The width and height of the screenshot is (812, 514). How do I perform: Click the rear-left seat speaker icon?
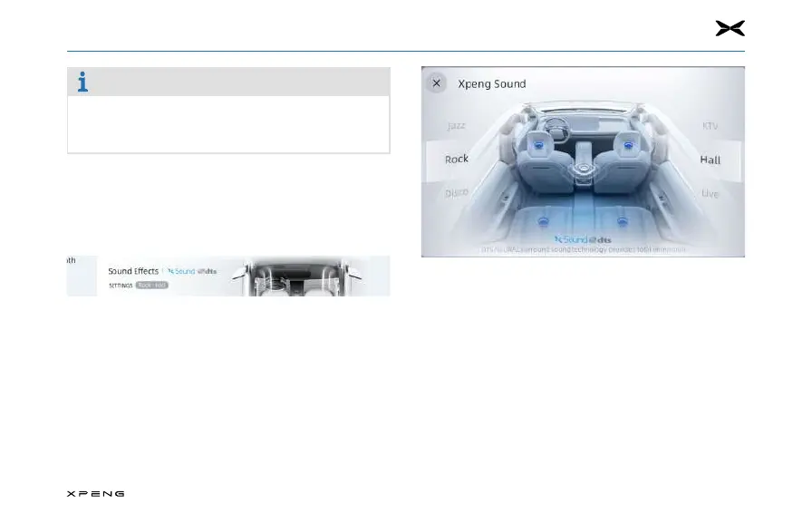coord(543,222)
